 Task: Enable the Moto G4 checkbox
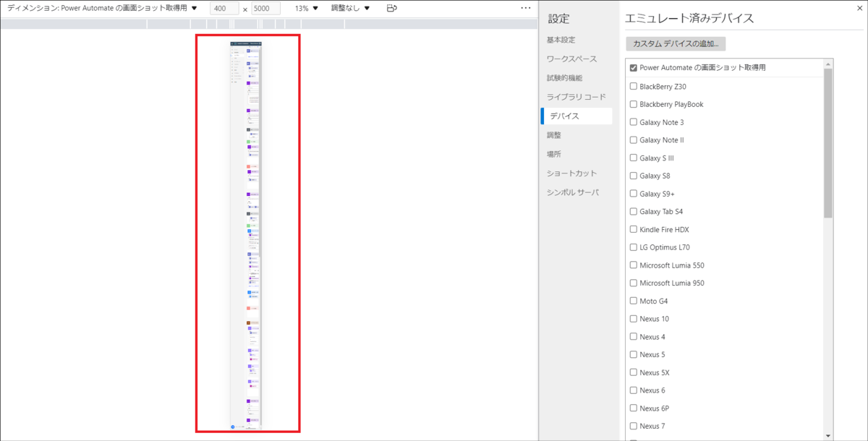tap(634, 301)
